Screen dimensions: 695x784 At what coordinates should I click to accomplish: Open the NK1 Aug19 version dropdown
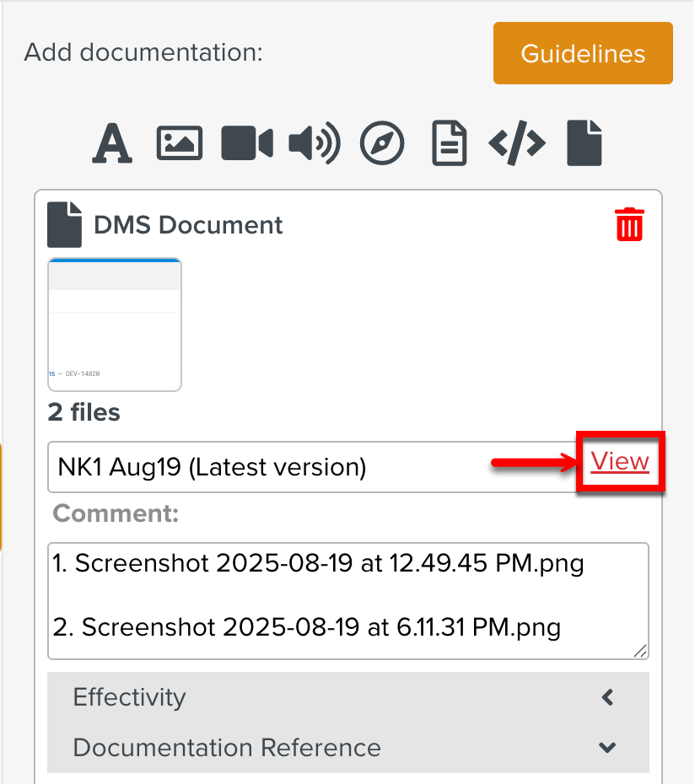312,467
